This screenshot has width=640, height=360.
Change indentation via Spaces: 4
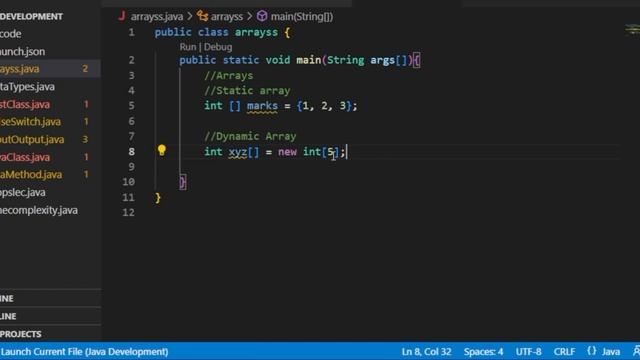pyautogui.click(x=483, y=351)
